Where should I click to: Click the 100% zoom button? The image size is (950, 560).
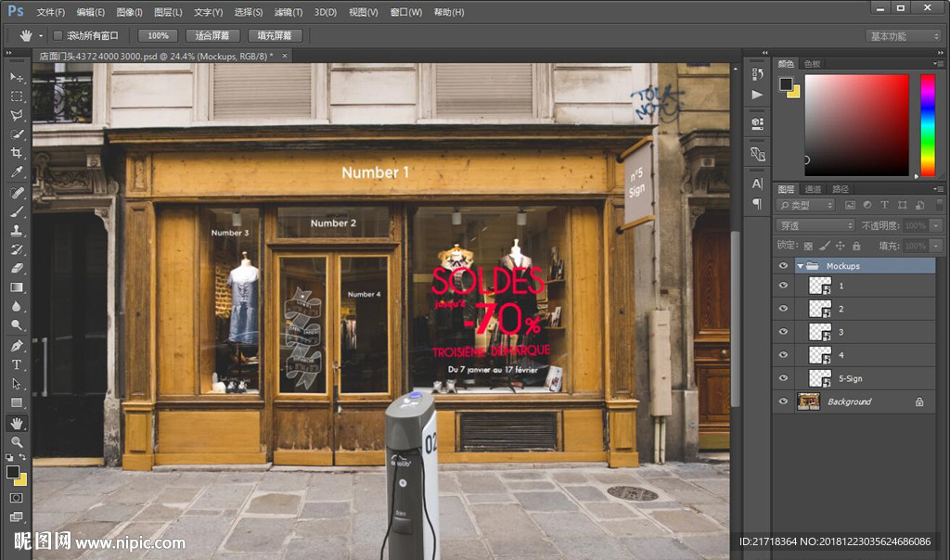click(158, 36)
